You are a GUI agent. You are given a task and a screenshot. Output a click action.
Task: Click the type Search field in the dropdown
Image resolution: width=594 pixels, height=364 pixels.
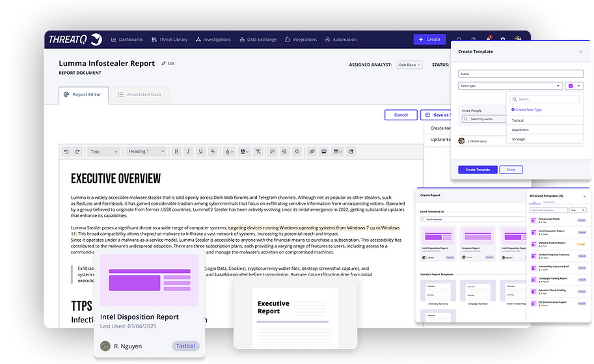point(545,99)
